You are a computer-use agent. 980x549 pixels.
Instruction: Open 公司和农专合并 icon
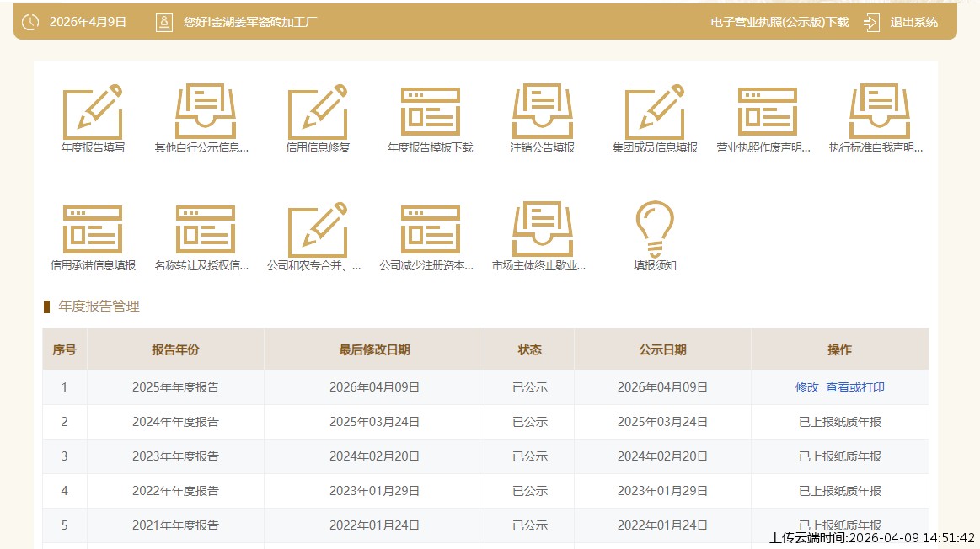(318, 230)
